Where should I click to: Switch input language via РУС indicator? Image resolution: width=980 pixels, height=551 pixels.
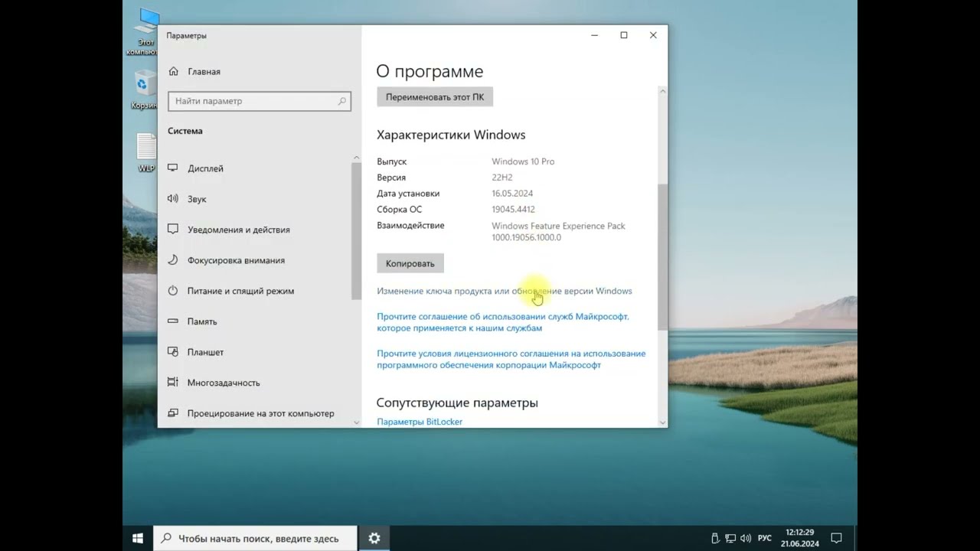pyautogui.click(x=764, y=539)
